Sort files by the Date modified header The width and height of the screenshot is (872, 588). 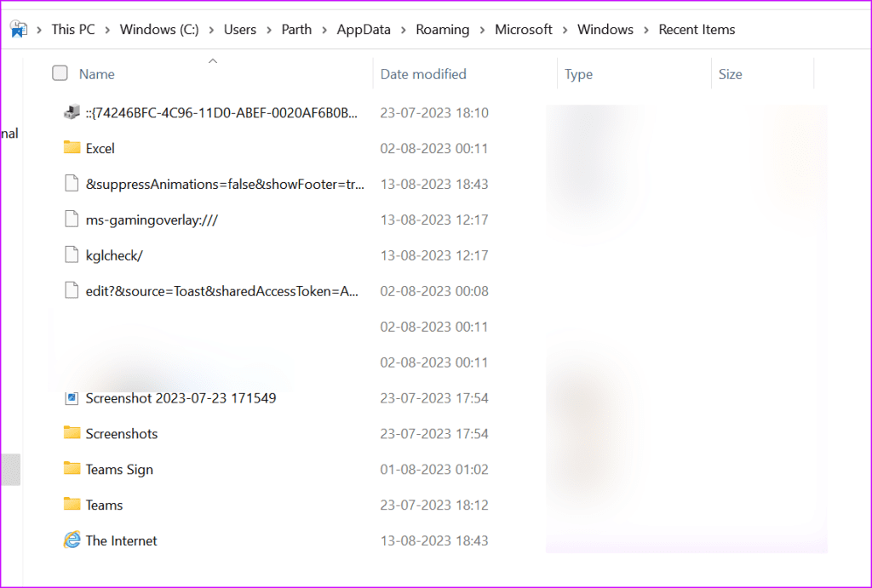click(x=423, y=74)
